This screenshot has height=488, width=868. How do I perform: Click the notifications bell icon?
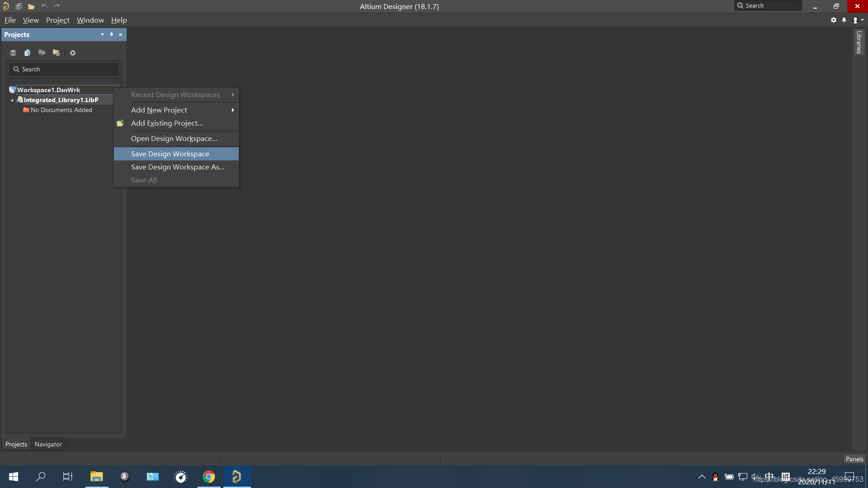pyautogui.click(x=844, y=20)
